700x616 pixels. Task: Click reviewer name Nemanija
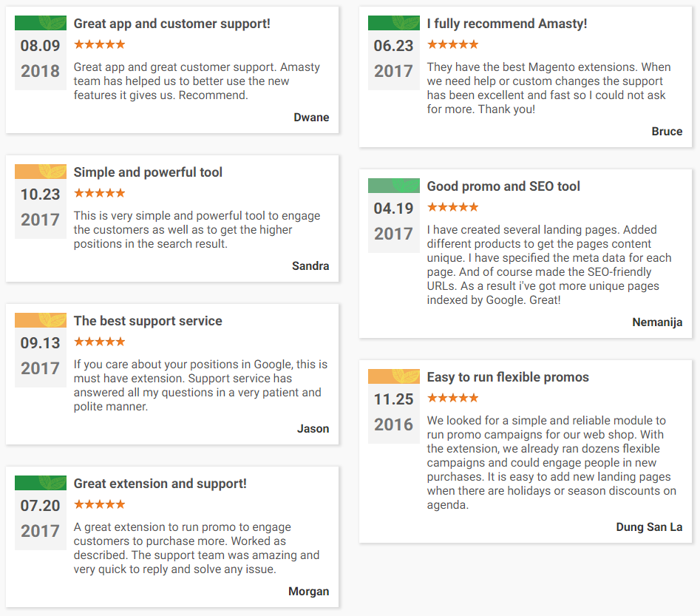(x=657, y=322)
